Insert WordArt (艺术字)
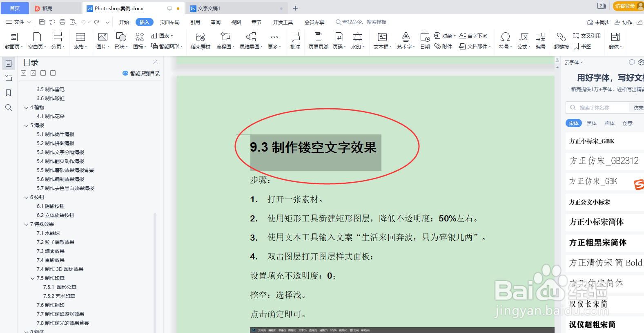The width and height of the screenshot is (644, 333). (406, 41)
